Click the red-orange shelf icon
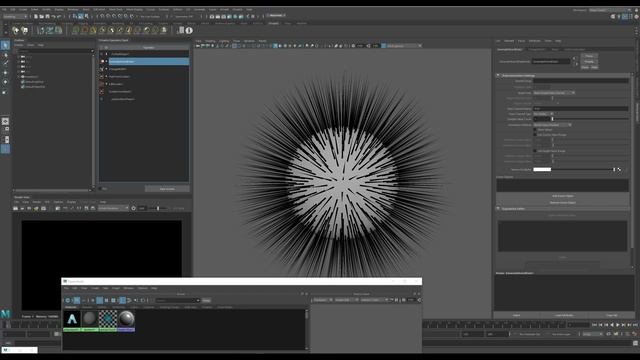The width and height of the screenshot is (640, 360). [85, 30]
